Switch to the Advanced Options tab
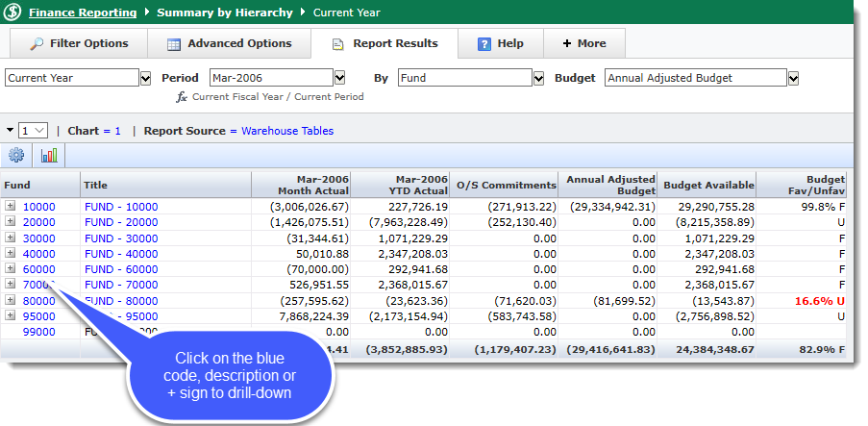The height and width of the screenshot is (426, 868). click(229, 43)
